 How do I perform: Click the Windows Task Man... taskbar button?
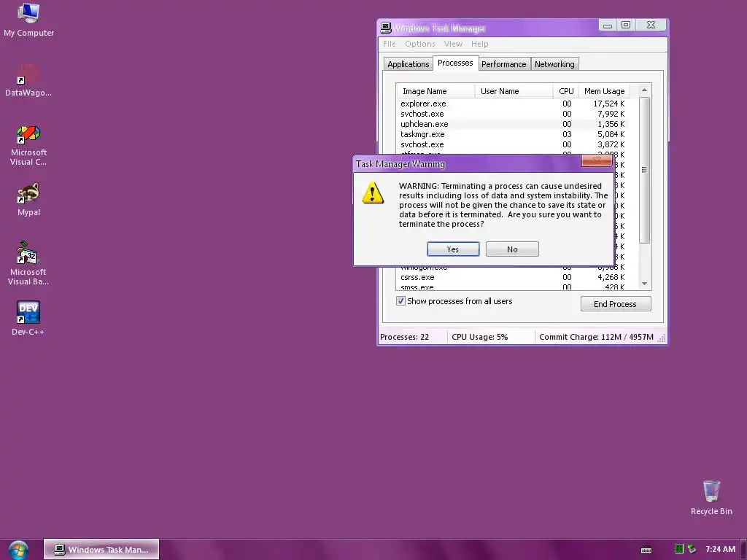point(101,550)
